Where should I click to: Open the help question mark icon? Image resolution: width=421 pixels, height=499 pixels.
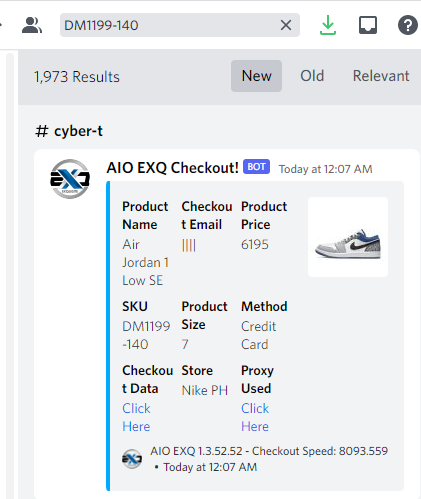[408, 25]
